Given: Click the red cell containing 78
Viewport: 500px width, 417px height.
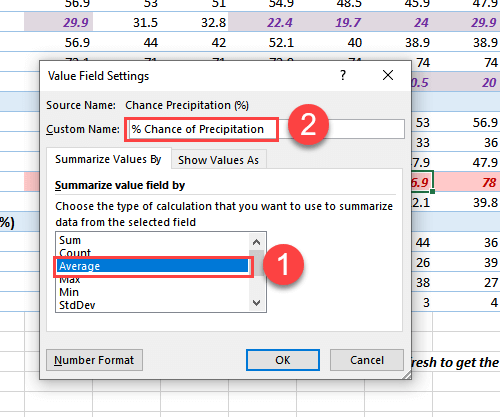Looking at the screenshot, I should tap(466, 182).
